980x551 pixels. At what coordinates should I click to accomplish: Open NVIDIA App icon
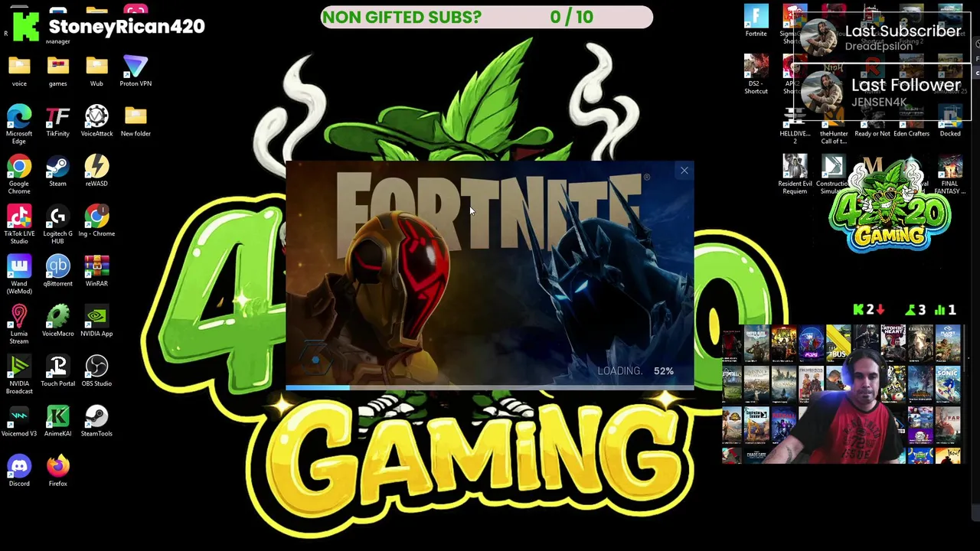(96, 321)
